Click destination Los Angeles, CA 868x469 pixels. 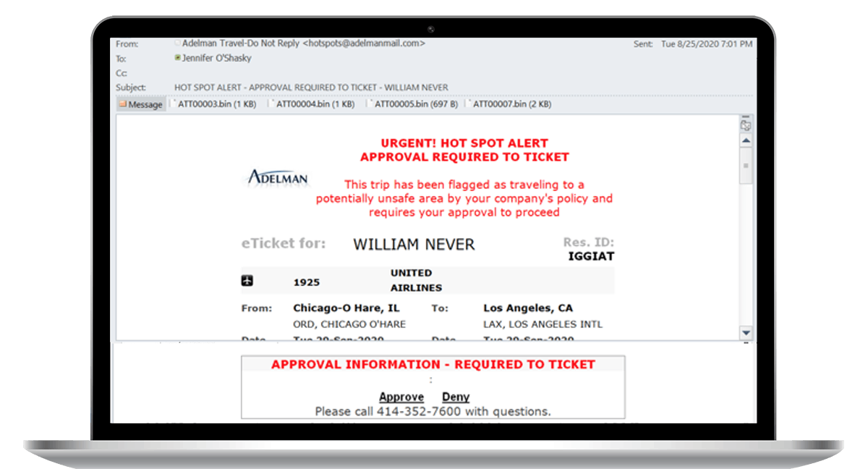[x=528, y=308]
